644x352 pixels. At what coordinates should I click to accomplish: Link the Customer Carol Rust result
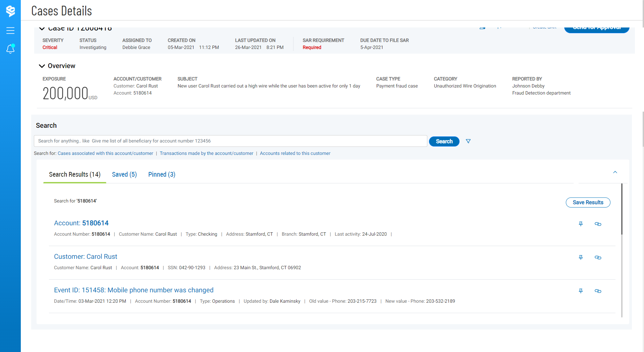(x=598, y=257)
